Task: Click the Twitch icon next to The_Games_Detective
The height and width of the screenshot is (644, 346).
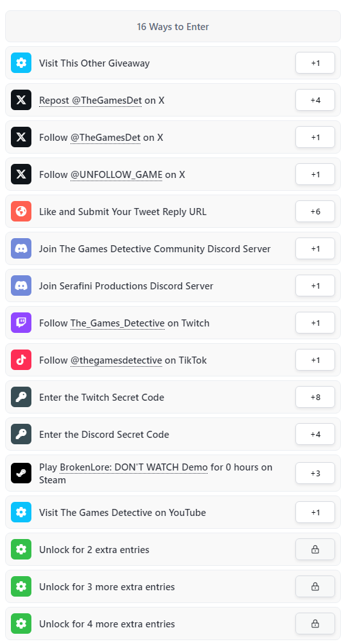Action: click(21, 323)
